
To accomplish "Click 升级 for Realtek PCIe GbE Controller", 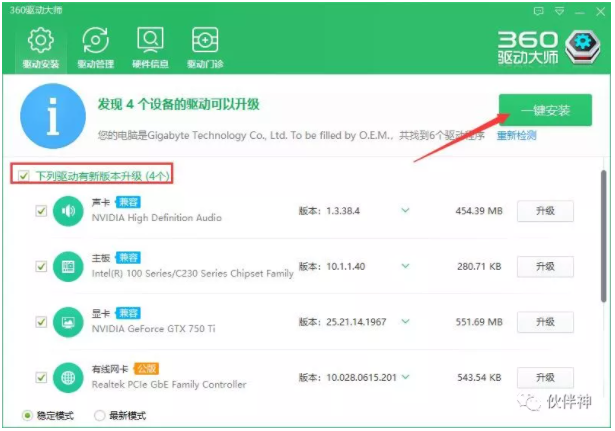I will [x=545, y=378].
